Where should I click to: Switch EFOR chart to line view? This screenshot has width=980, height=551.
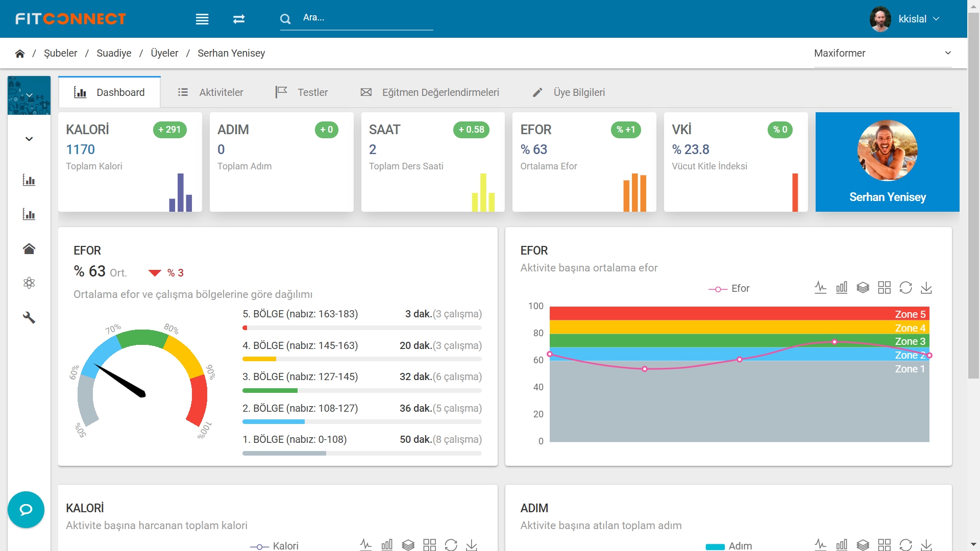point(820,288)
